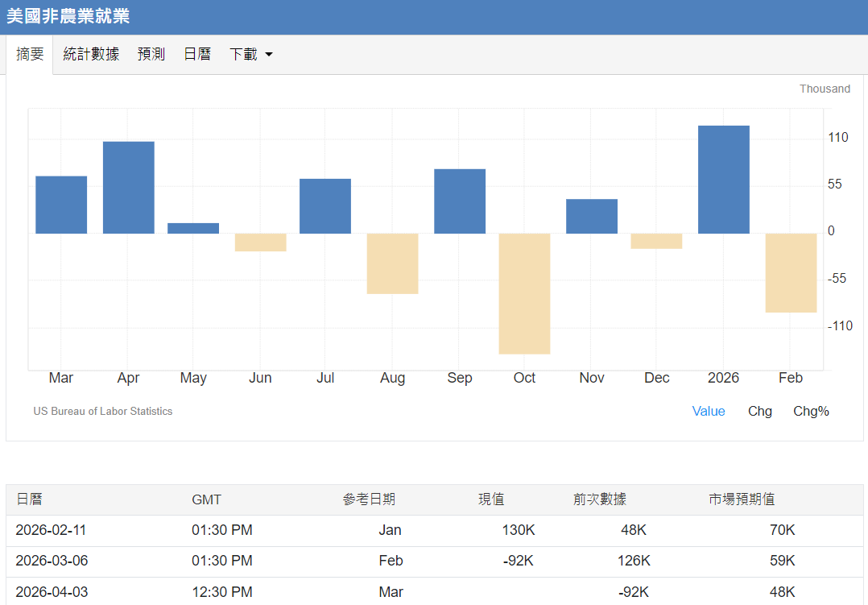Switch chart display to Chg mode
The image size is (868, 605).
[x=760, y=411]
